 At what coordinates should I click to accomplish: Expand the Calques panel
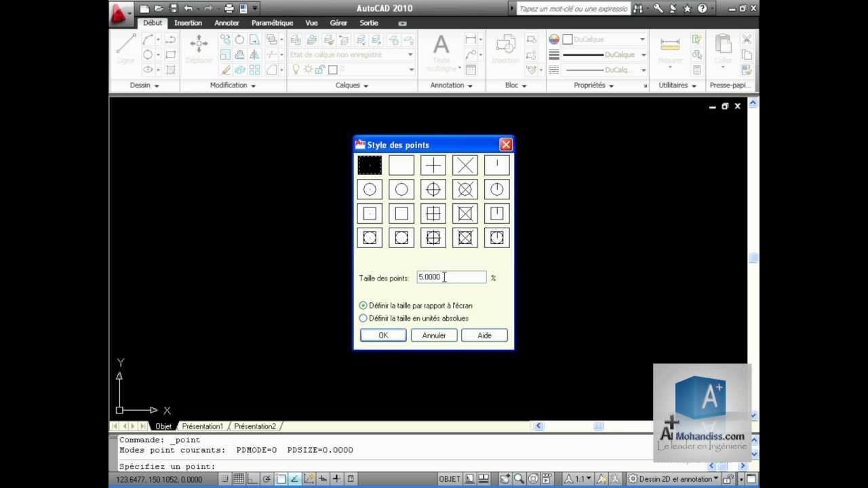352,85
